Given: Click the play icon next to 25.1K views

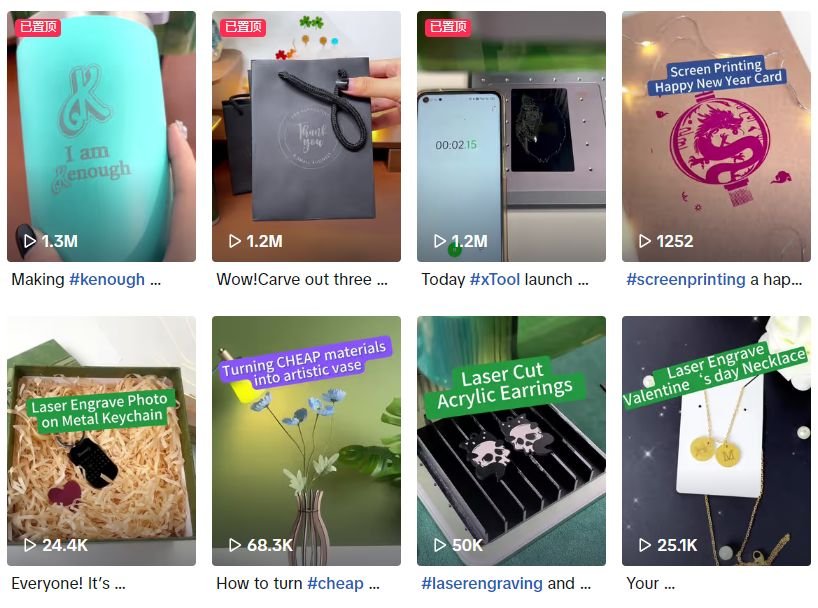Looking at the screenshot, I should tap(645, 545).
